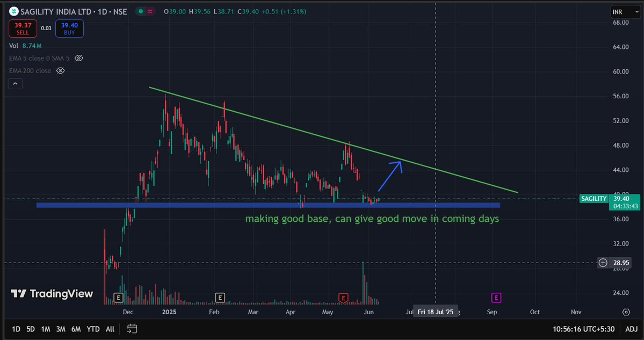Click the SELL 39.37 button

(23, 28)
